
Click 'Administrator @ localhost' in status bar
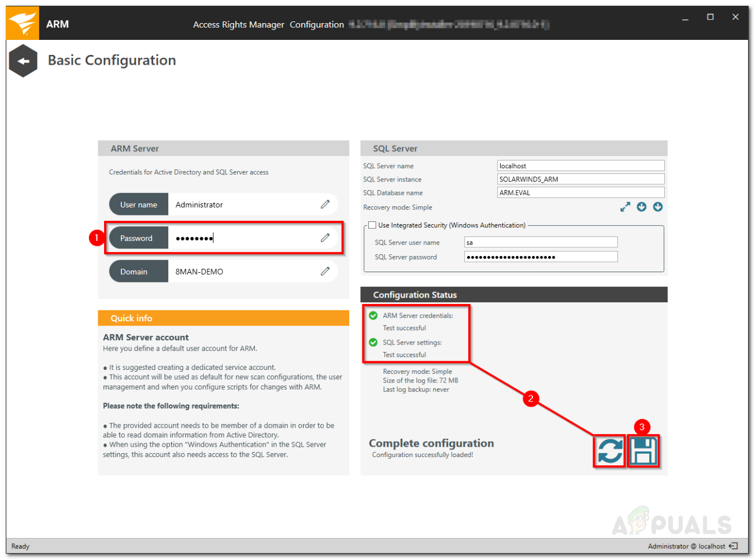pos(686,546)
